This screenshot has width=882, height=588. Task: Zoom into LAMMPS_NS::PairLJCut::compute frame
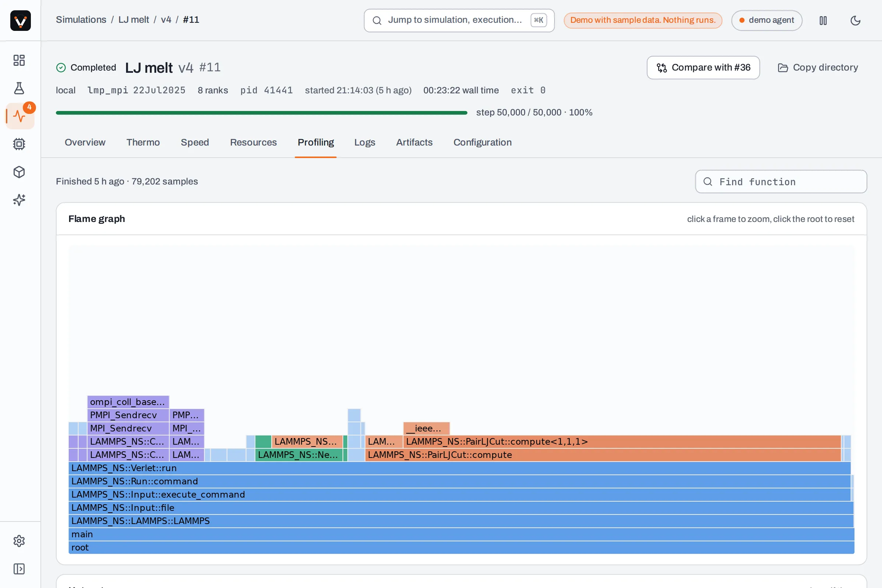pos(603,455)
